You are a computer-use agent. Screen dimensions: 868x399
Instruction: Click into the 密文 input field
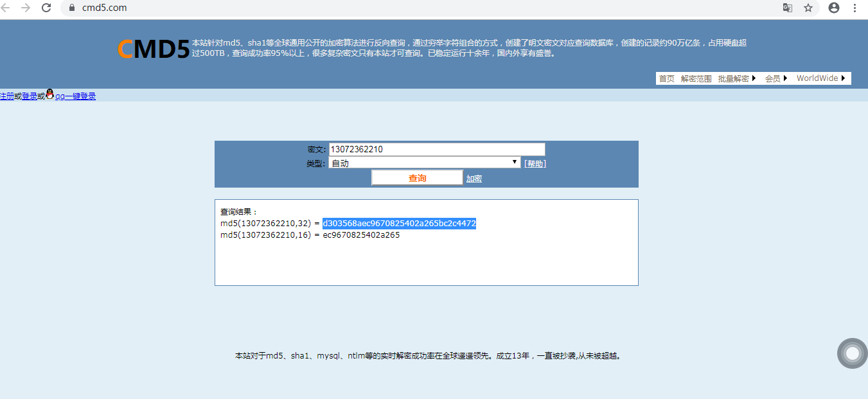point(437,149)
